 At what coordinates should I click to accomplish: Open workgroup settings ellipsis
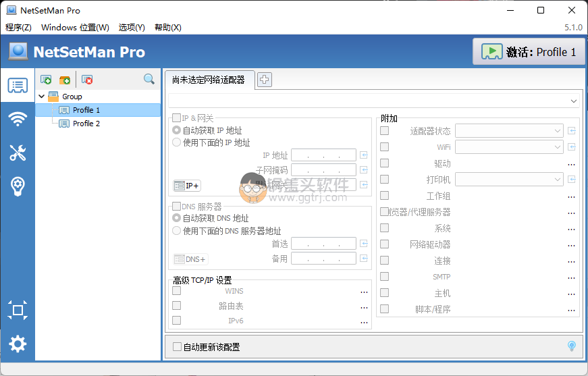point(571,197)
